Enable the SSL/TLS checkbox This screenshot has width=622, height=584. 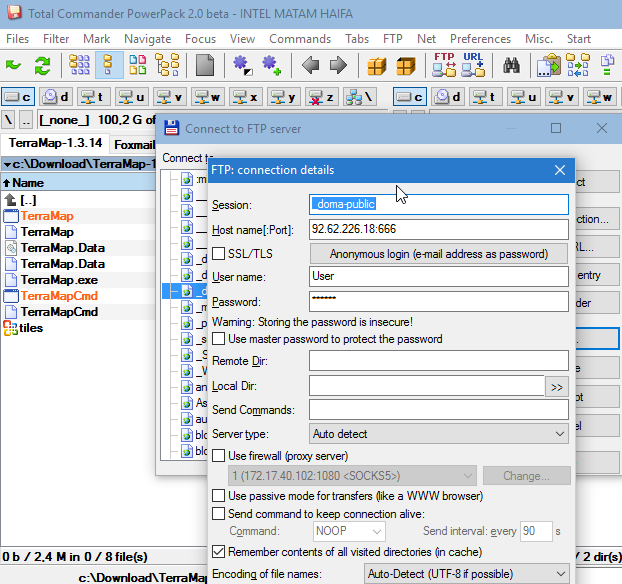(x=219, y=254)
